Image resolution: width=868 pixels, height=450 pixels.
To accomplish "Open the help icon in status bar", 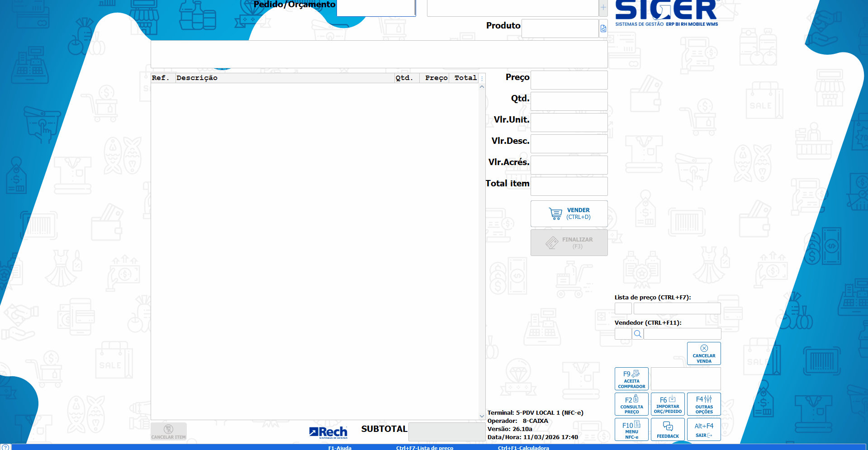I will coord(5,447).
